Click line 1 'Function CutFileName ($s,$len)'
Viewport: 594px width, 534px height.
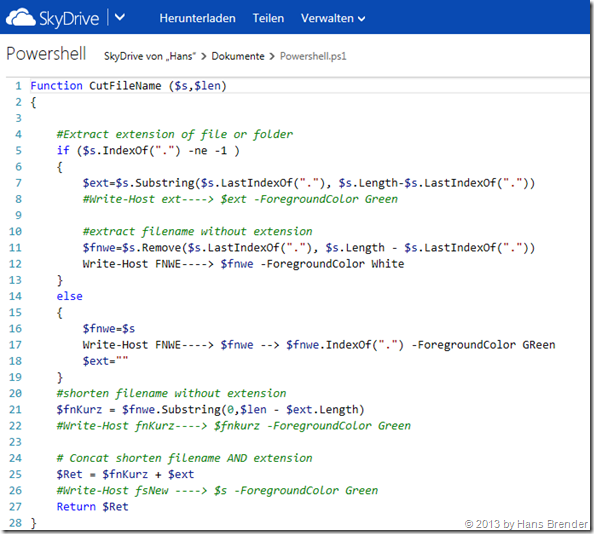pyautogui.click(x=128, y=86)
